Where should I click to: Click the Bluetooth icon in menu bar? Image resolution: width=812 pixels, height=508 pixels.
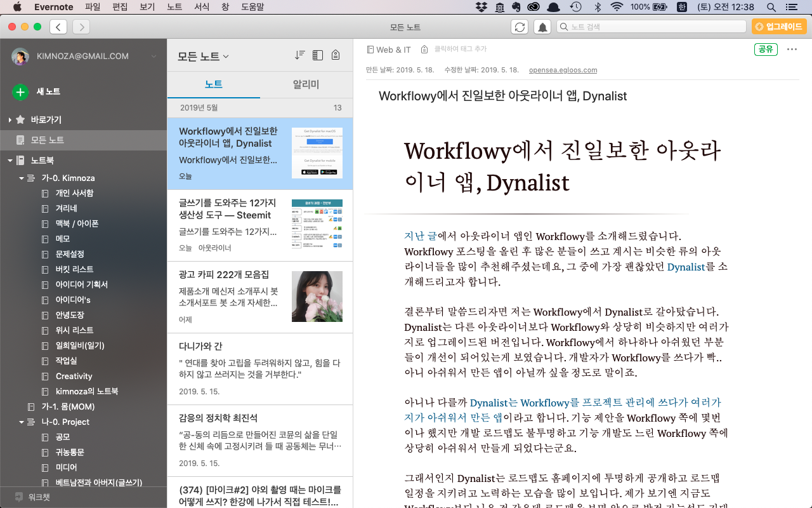click(597, 7)
